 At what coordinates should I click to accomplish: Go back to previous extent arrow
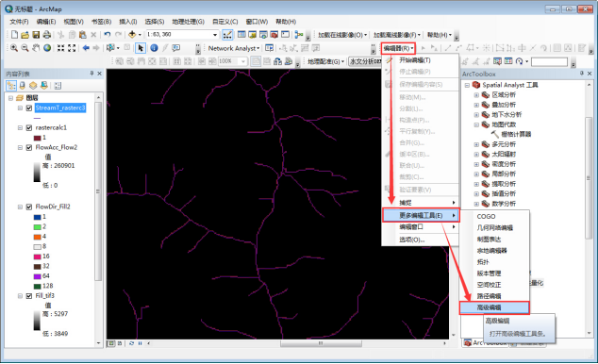(86, 48)
